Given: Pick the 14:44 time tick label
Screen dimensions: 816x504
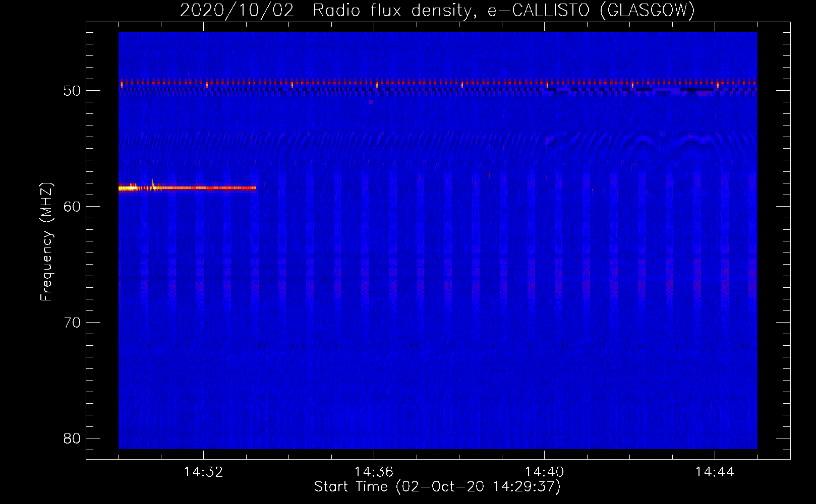Looking at the screenshot, I should (x=715, y=472).
